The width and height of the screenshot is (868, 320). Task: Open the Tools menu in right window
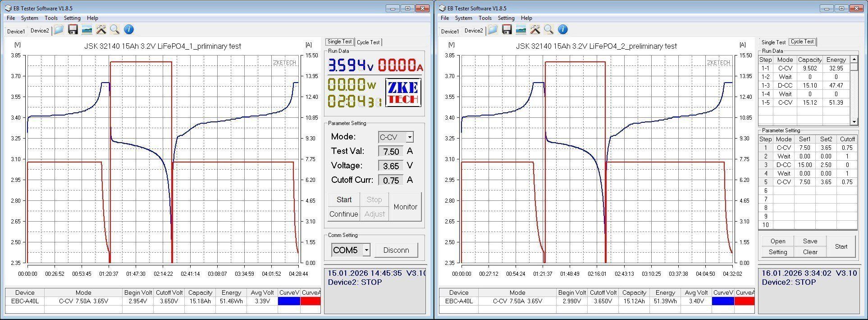[485, 18]
